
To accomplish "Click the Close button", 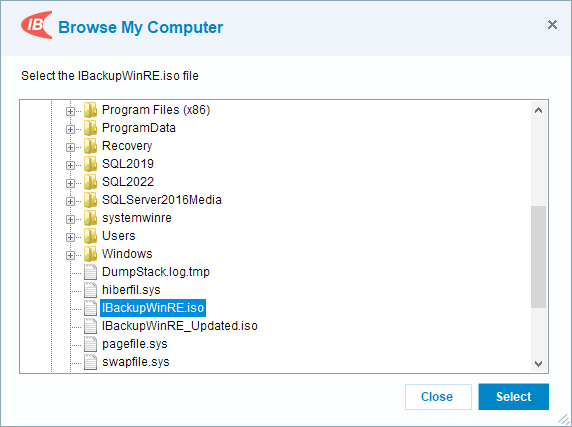I will click(x=438, y=396).
